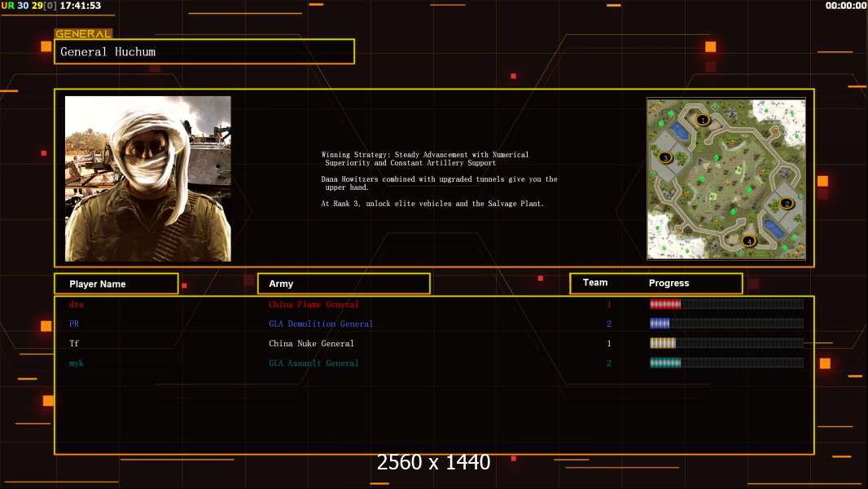
Task: Click team number for PR row
Action: (x=609, y=324)
